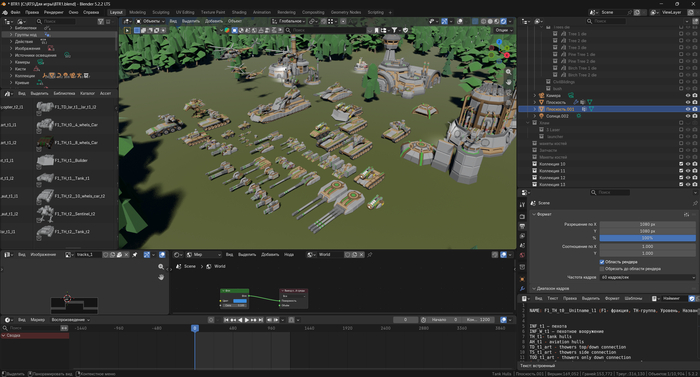700x377 pixels.
Task: Click the blue Z axis gizmo ball
Action: tap(500, 42)
